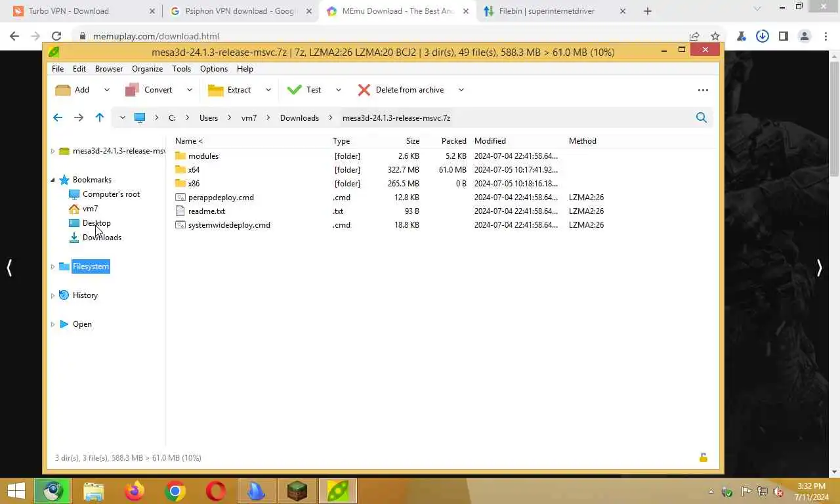
Task: Open the Edit menu
Action: coord(79,69)
